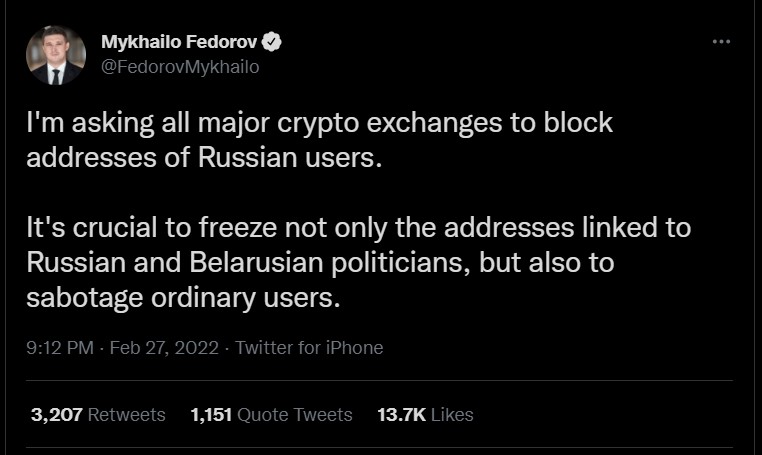
Task: Click the quote tweet count number 1,151
Action: [211, 415]
